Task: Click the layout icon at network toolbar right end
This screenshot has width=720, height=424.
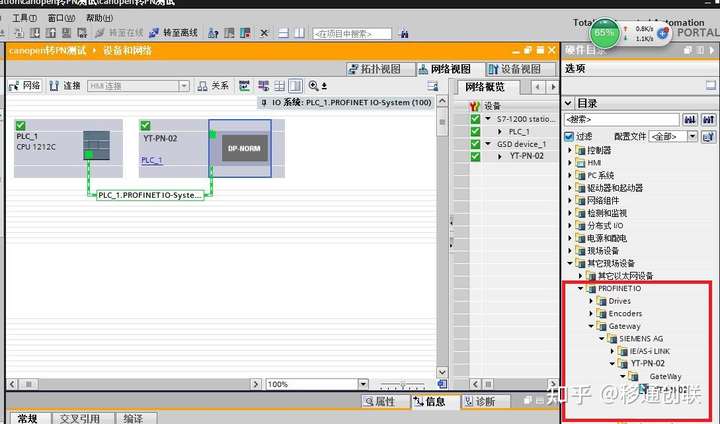Action: pos(432,86)
